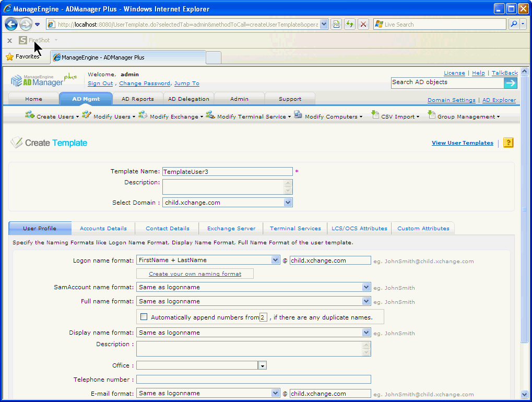
Task: Click the Modify Terminal Service icon
Action: [x=210, y=115]
